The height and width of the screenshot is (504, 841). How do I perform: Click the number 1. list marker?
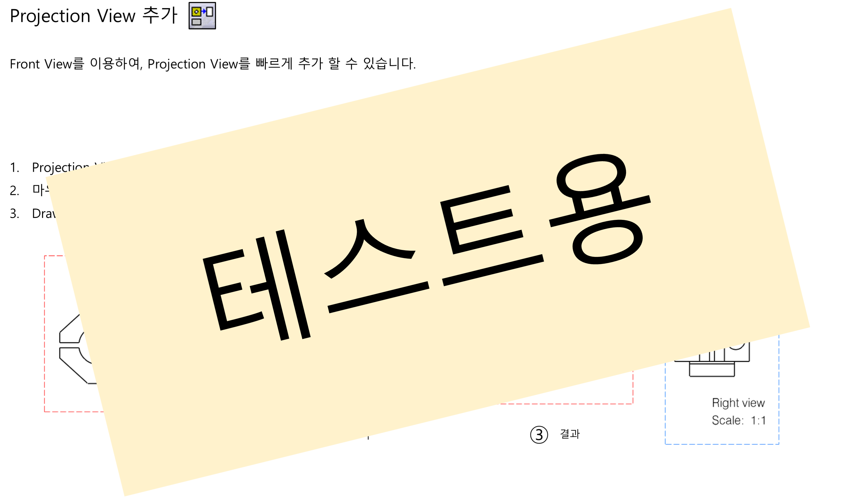point(14,167)
